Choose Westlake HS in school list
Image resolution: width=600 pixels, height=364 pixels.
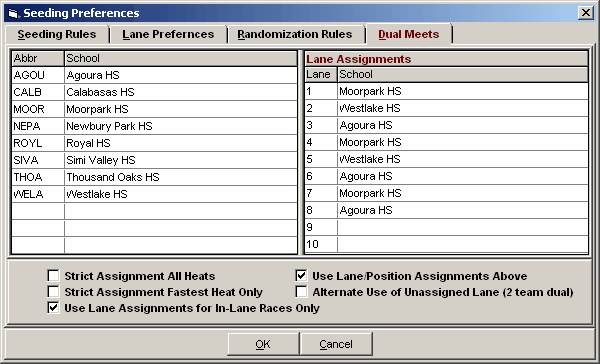(181, 194)
